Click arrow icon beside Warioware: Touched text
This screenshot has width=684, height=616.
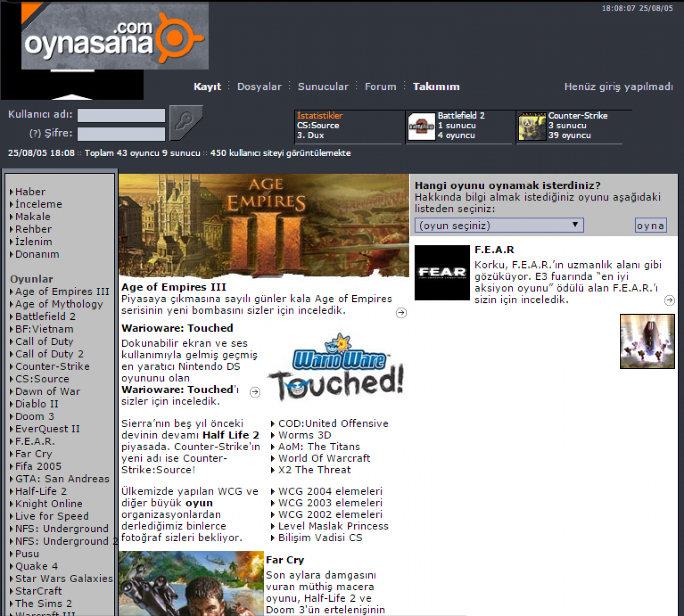255,392
